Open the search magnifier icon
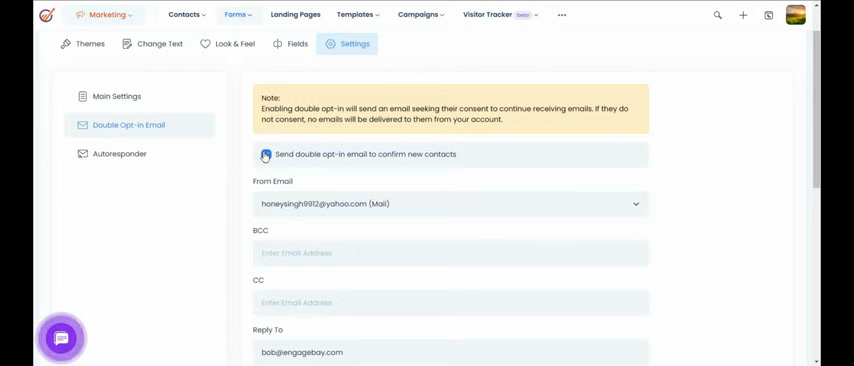 (x=718, y=15)
